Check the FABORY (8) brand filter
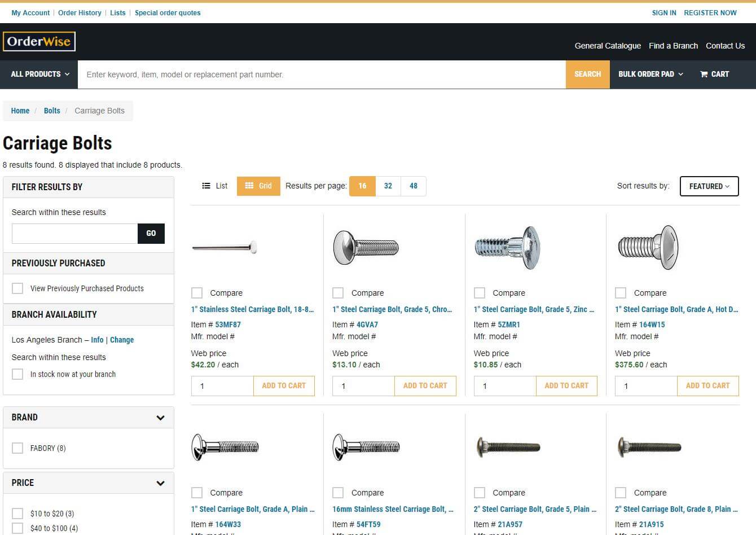 (x=17, y=448)
